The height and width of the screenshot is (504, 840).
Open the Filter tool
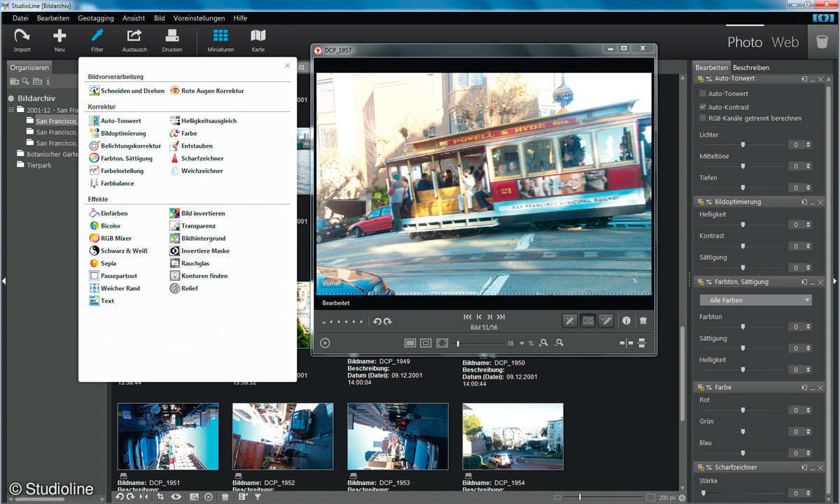pyautogui.click(x=97, y=41)
